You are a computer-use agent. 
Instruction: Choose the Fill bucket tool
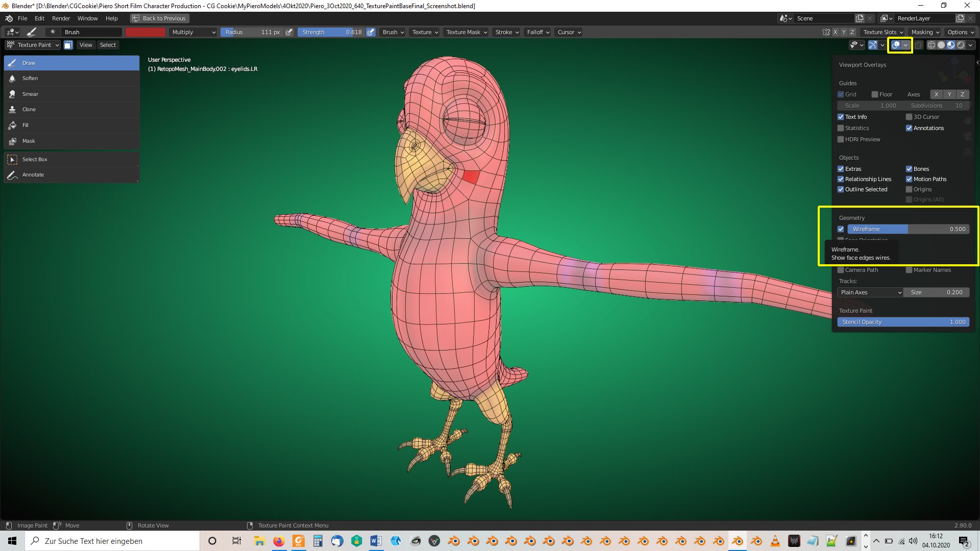(26, 126)
